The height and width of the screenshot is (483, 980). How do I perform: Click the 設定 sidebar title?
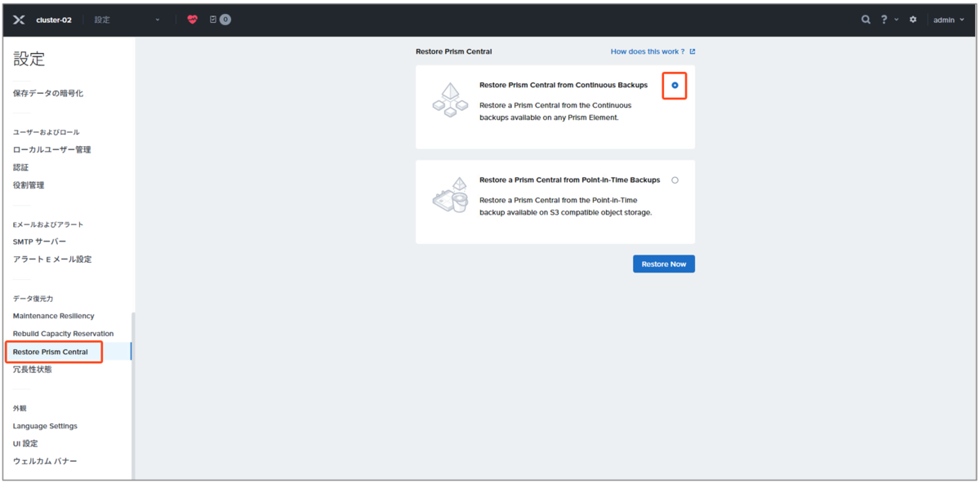(29, 59)
